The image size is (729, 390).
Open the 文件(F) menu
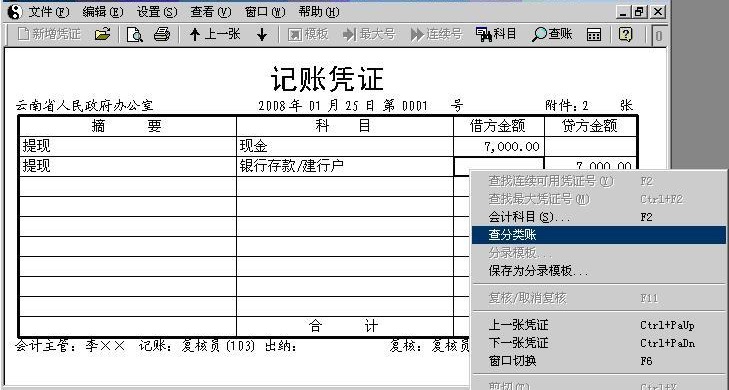tap(48, 12)
